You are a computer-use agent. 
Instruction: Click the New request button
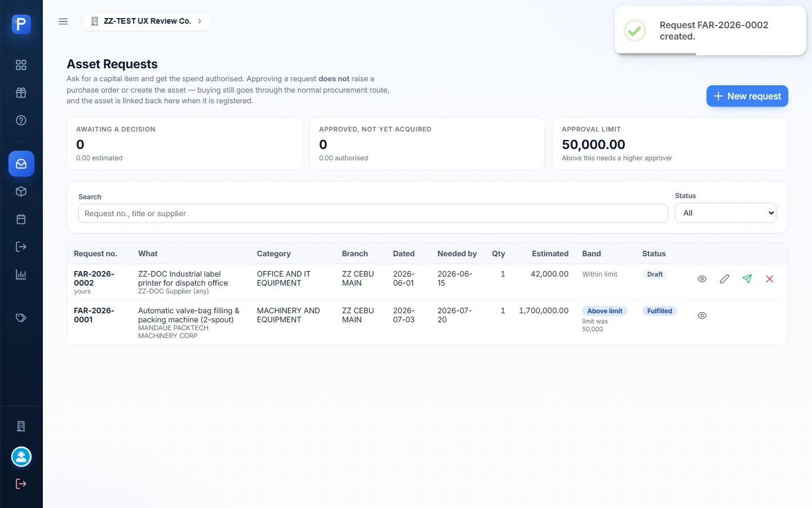747,96
